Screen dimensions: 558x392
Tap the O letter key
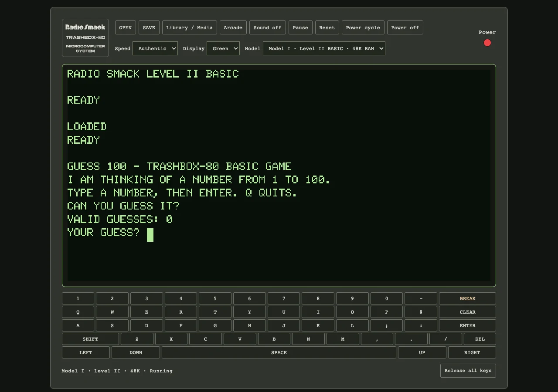[x=352, y=312]
